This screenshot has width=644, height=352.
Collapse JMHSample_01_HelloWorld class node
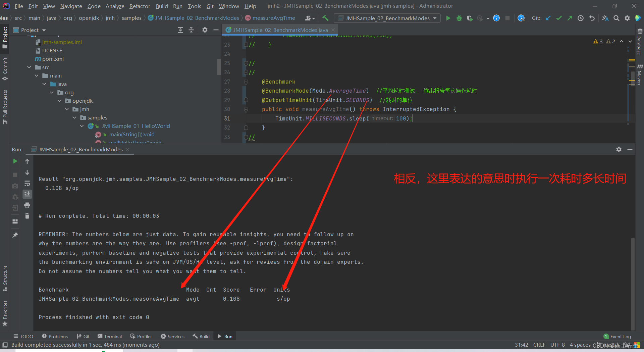click(x=82, y=126)
